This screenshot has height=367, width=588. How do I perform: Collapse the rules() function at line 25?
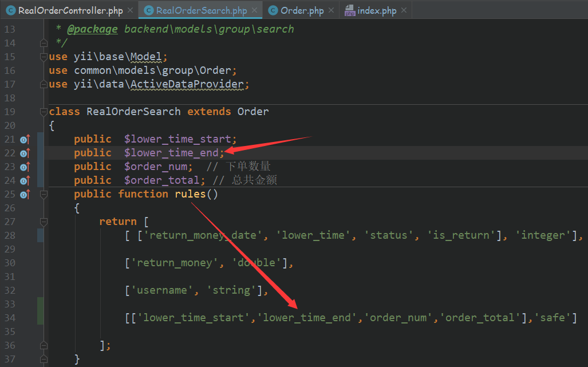coord(44,194)
